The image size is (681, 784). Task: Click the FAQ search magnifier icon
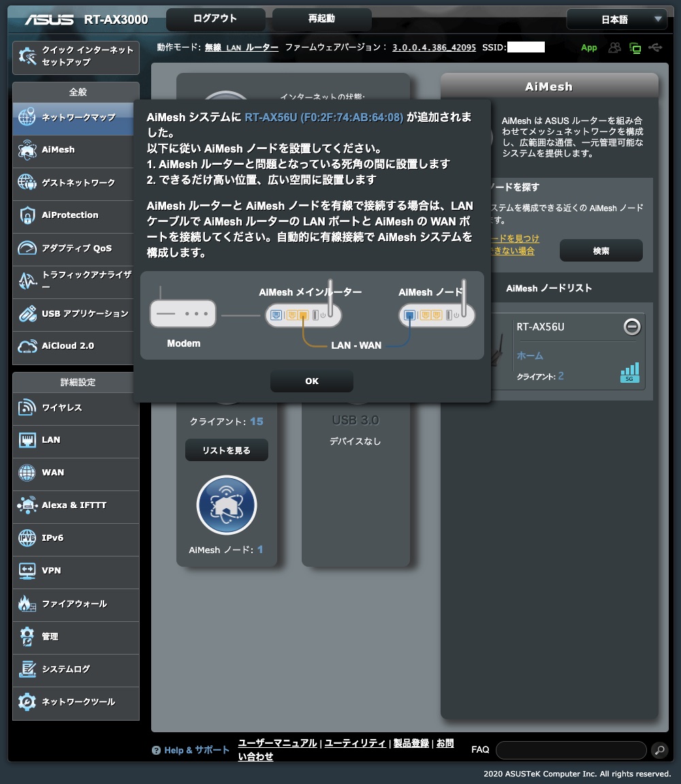tap(659, 749)
